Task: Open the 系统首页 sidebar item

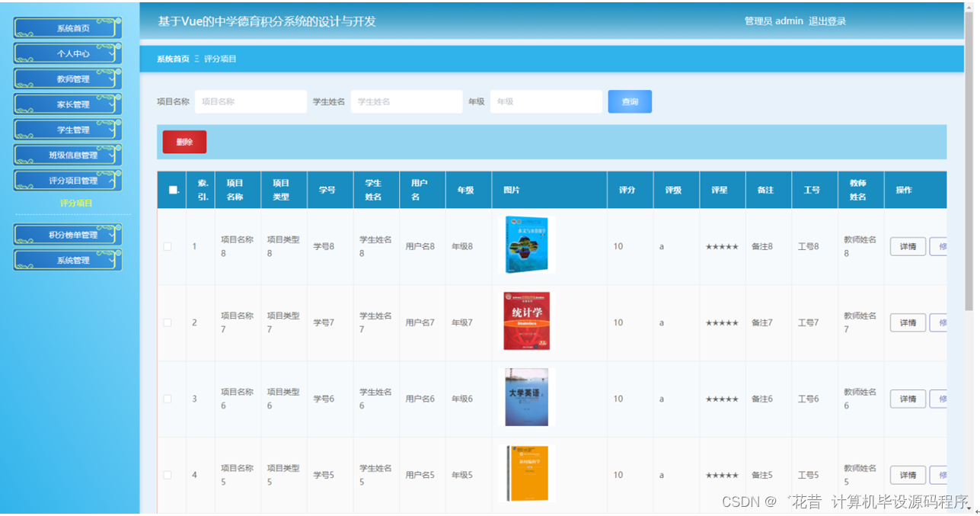Action: 67,27
